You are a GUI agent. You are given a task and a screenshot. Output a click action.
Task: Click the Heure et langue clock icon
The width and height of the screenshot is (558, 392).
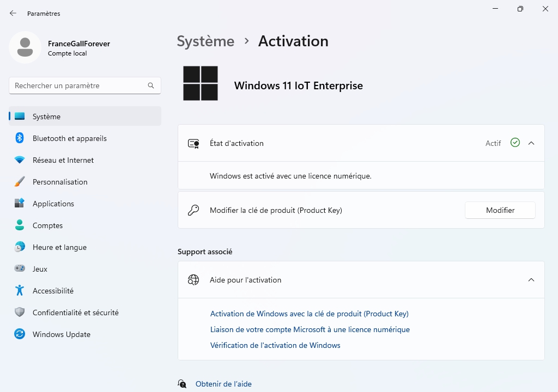(20, 247)
